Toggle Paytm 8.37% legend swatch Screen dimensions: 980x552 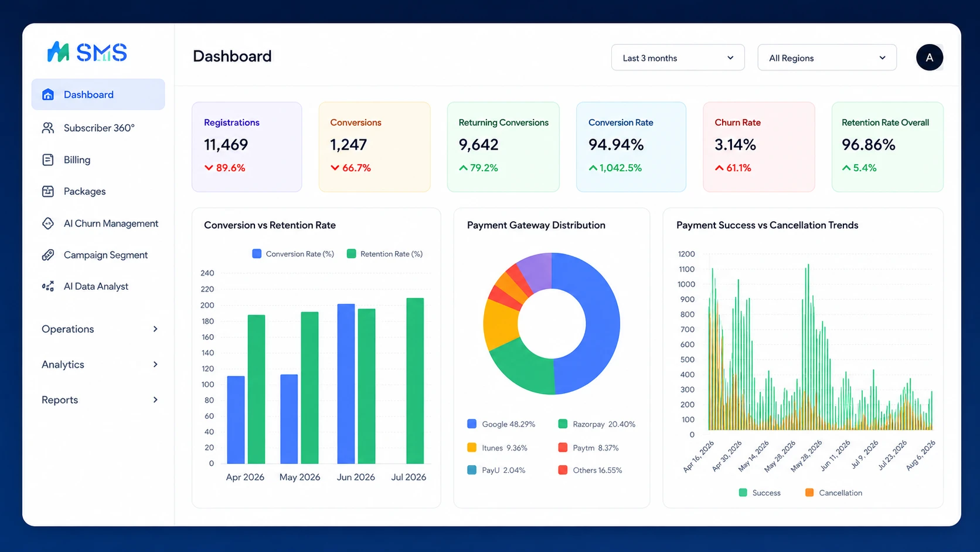pos(563,448)
